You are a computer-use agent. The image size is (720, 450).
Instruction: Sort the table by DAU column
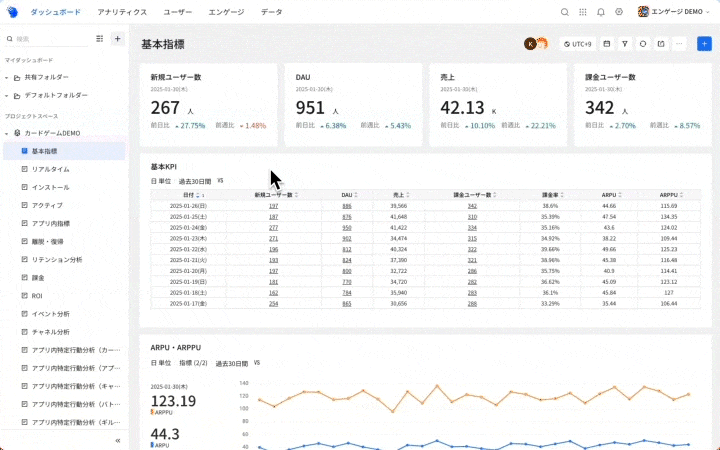click(356, 195)
